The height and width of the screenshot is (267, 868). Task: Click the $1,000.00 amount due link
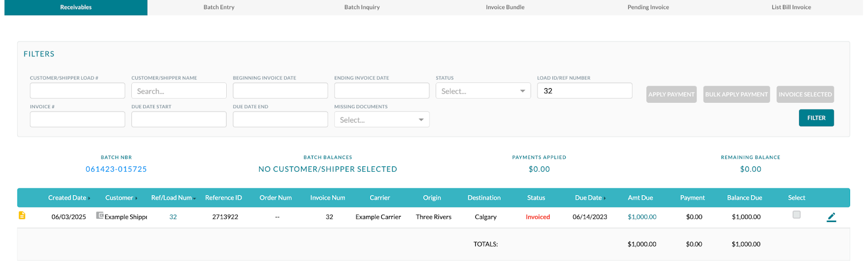tap(642, 217)
